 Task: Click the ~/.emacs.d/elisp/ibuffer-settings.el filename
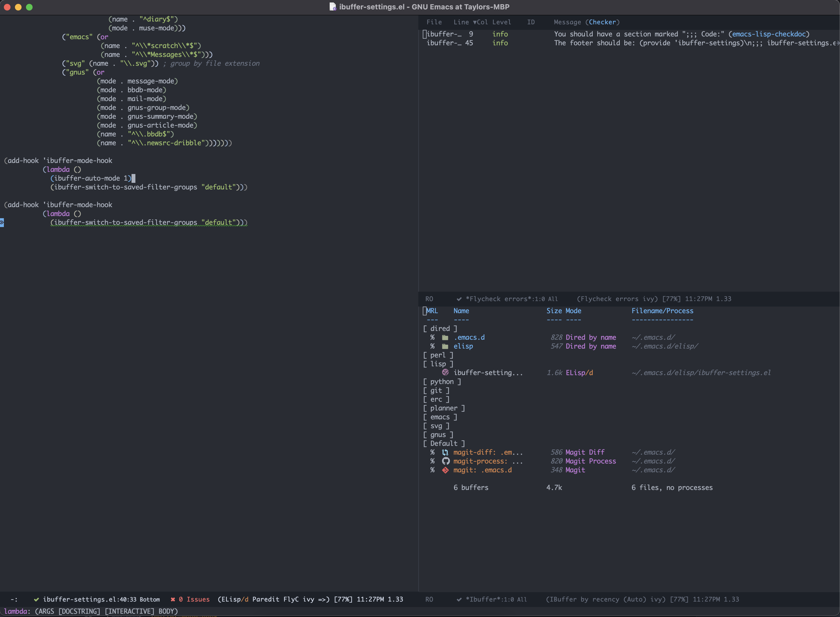[701, 373]
